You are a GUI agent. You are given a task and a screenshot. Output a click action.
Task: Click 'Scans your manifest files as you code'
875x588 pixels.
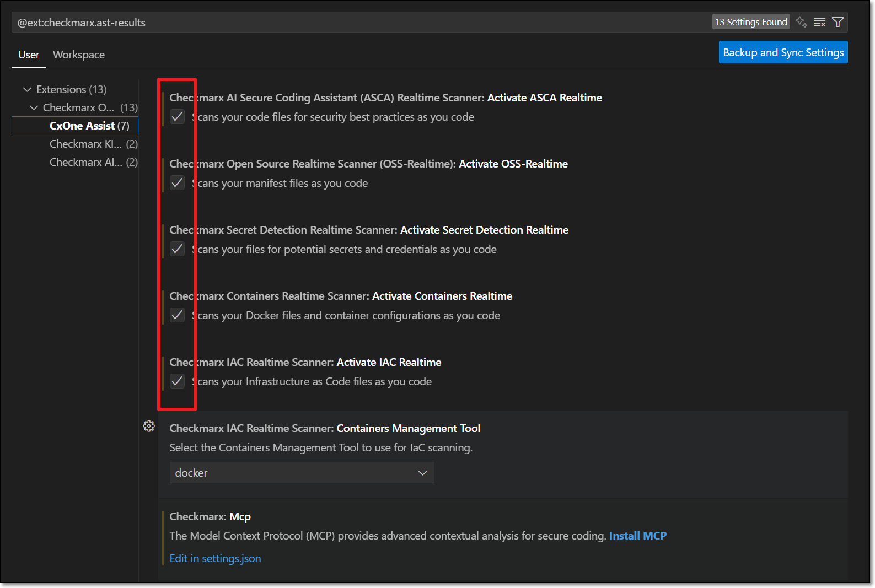(x=280, y=183)
